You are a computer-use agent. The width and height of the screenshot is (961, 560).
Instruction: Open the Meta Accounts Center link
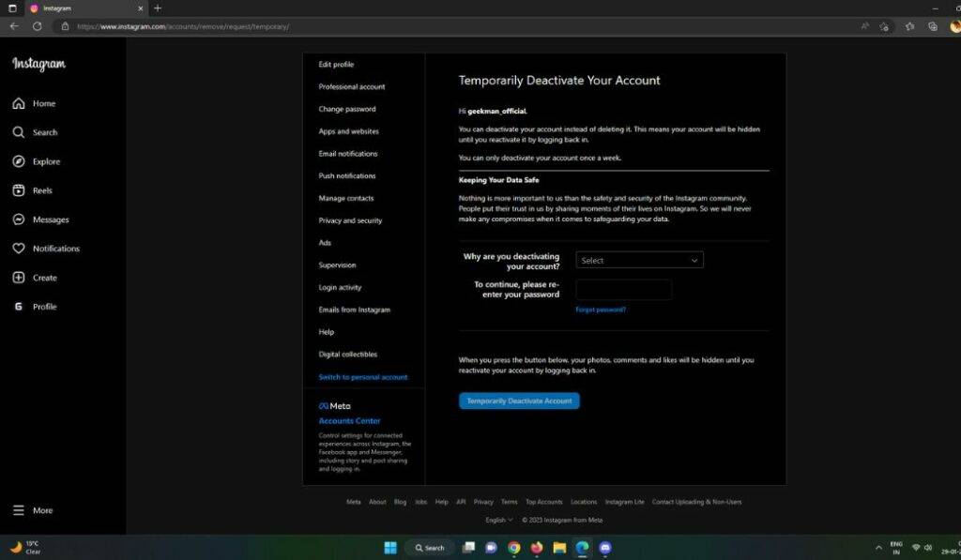349,421
